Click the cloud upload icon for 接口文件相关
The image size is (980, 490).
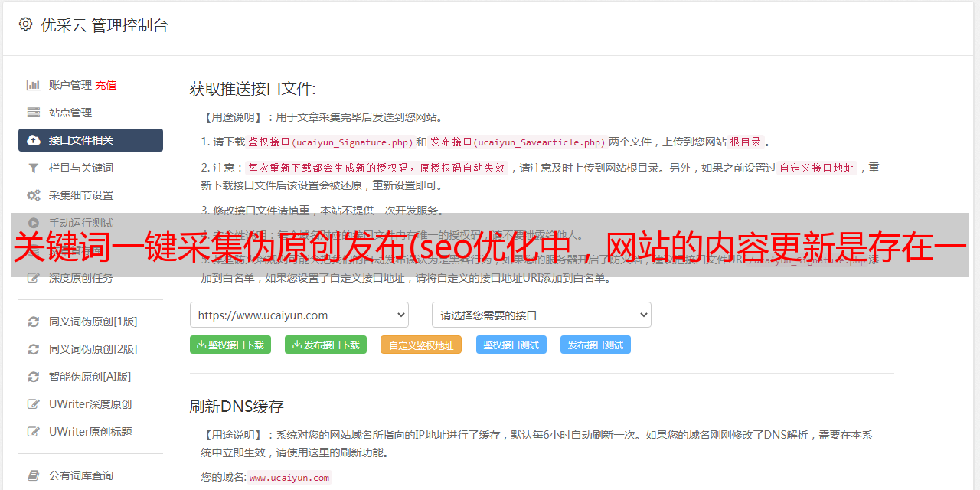coord(34,140)
